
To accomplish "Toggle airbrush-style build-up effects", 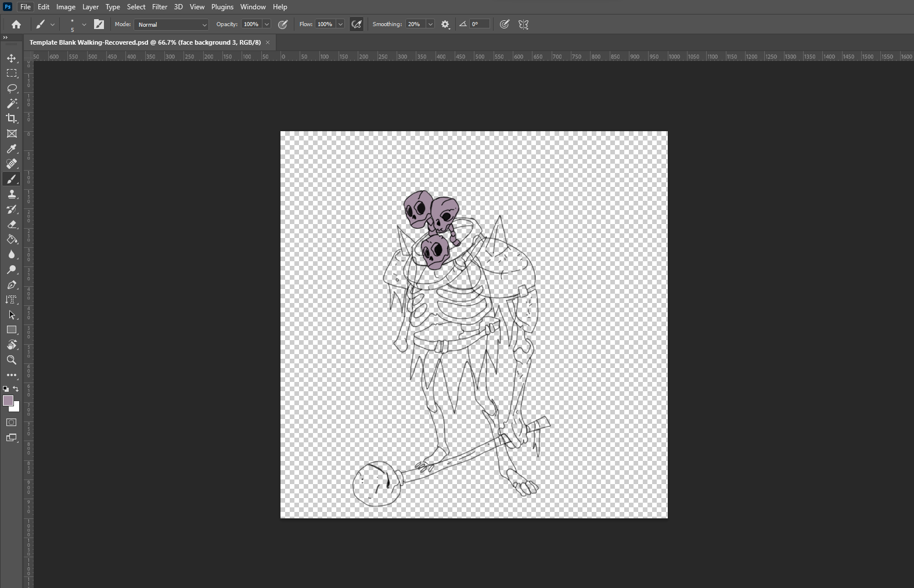I will point(357,24).
